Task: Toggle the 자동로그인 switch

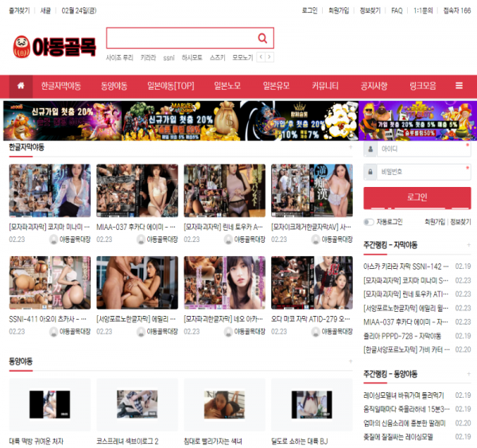Action: point(369,222)
